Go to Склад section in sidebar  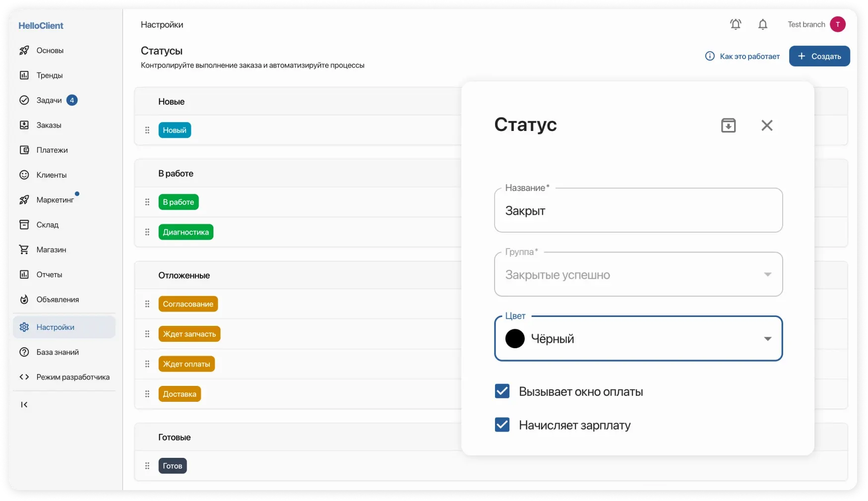click(47, 225)
